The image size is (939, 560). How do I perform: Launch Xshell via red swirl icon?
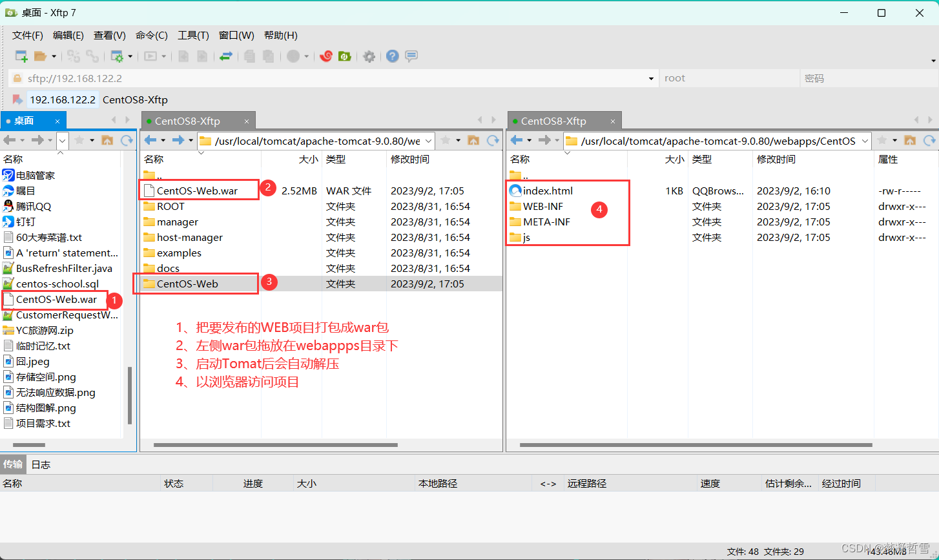(x=326, y=56)
